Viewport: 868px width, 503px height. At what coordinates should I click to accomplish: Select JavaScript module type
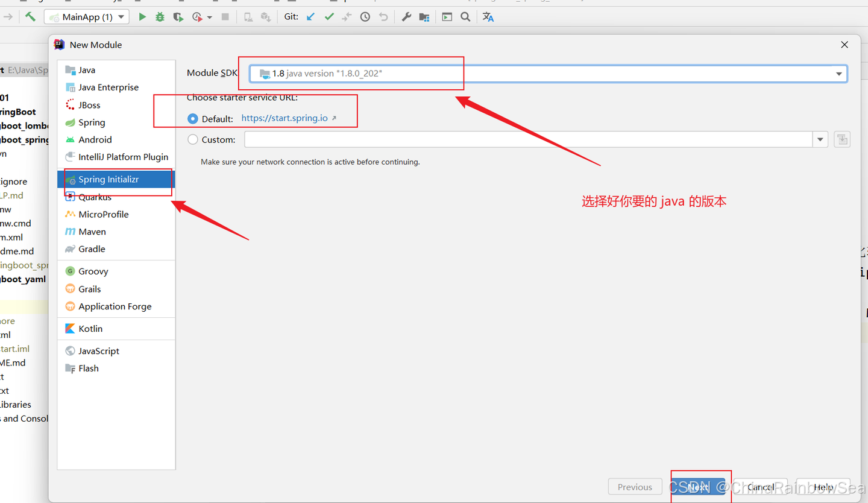coord(116,351)
